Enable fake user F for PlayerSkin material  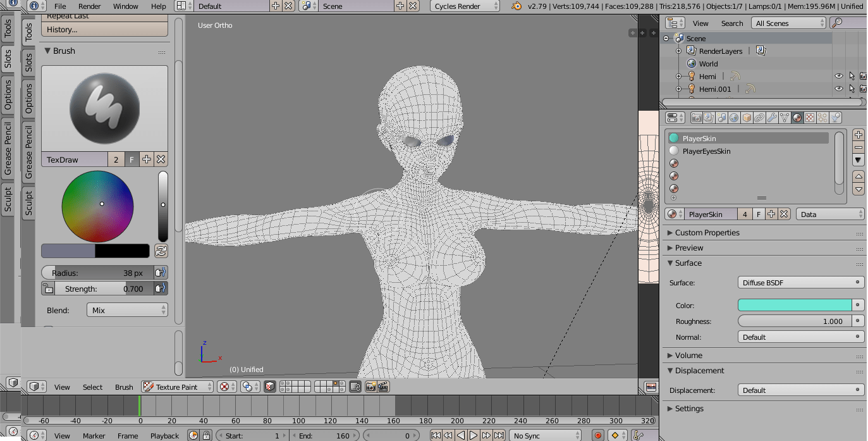tap(758, 214)
